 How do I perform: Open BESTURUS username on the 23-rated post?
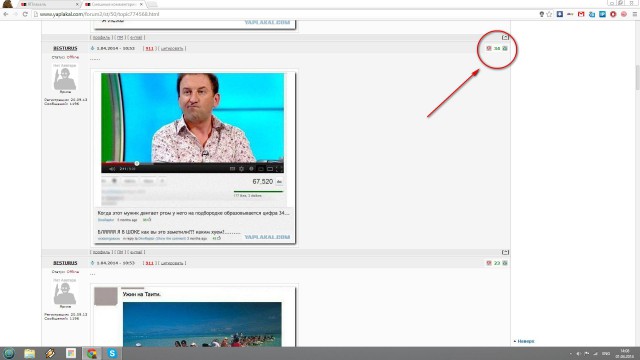[65, 263]
